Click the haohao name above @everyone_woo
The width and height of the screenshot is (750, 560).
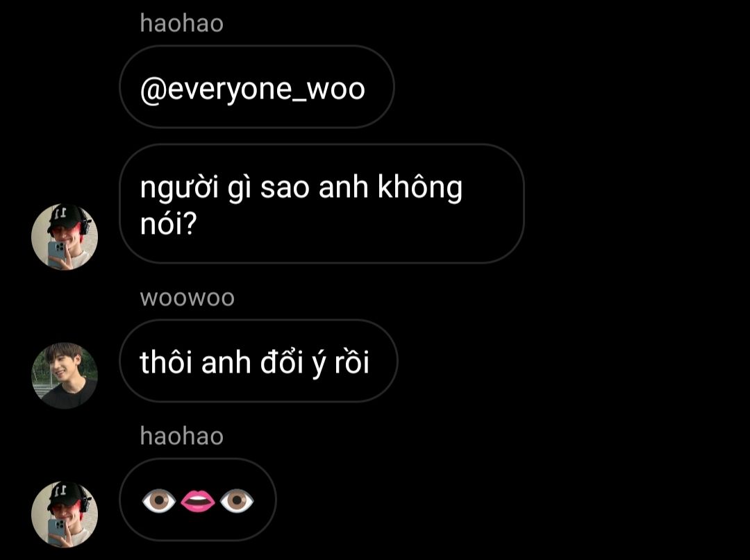[182, 24]
